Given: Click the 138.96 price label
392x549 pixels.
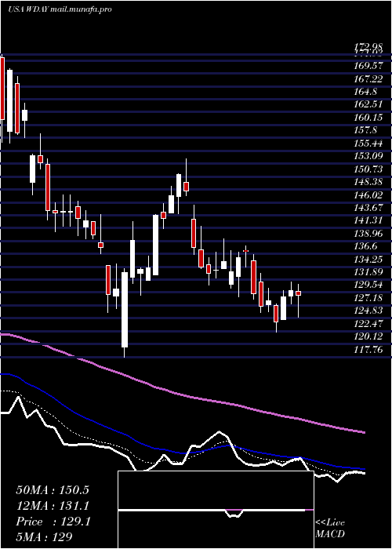Looking at the screenshot, I should coord(368,234).
